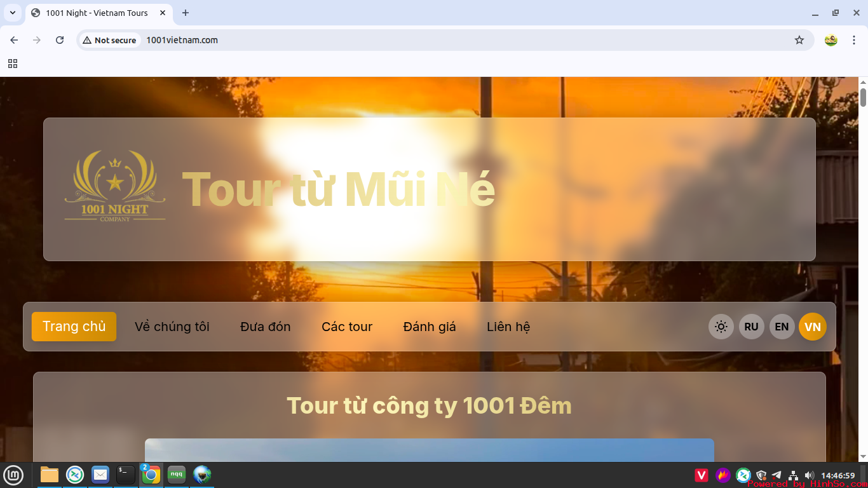Click inside the browser address bar
This screenshot has height=488, width=868.
pos(381,39)
